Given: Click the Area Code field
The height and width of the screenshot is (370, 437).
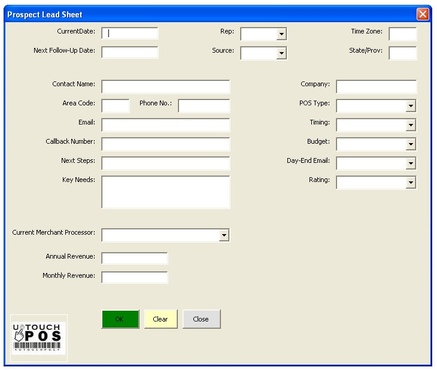Looking at the screenshot, I should point(115,106).
